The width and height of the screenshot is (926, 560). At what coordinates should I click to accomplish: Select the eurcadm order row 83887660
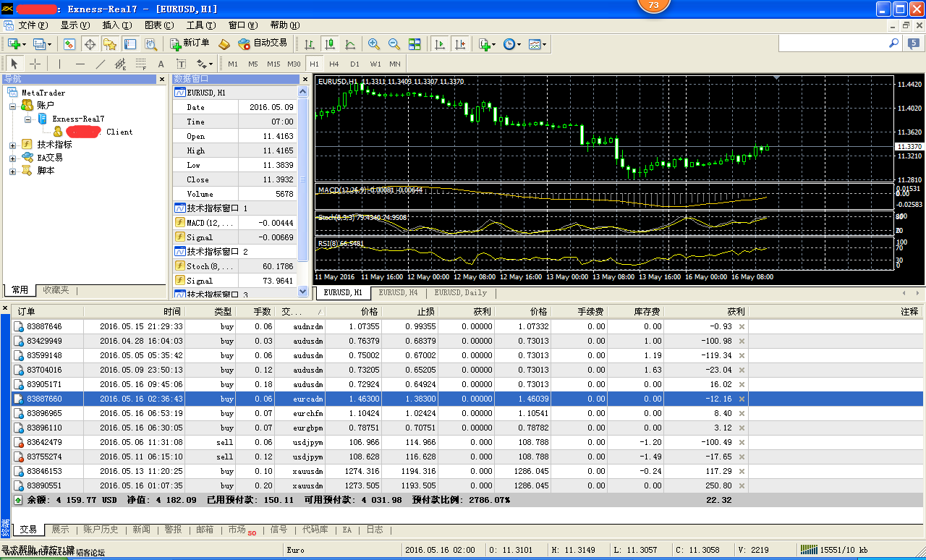click(467, 399)
